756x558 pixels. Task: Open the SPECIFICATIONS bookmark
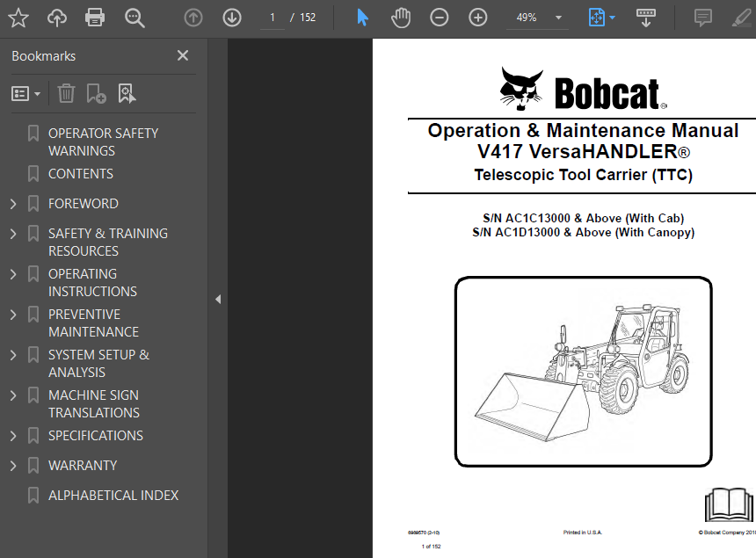(x=96, y=436)
